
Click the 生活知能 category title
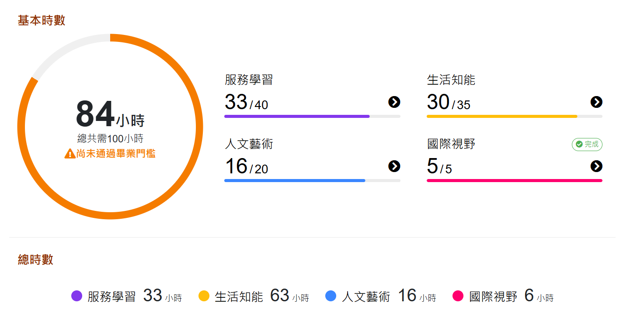coord(451,80)
